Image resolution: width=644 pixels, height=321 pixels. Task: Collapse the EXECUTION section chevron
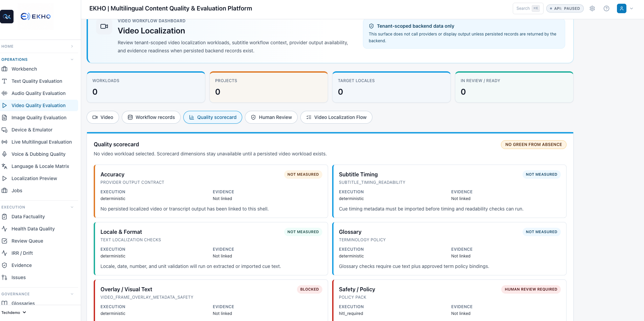[72, 207]
